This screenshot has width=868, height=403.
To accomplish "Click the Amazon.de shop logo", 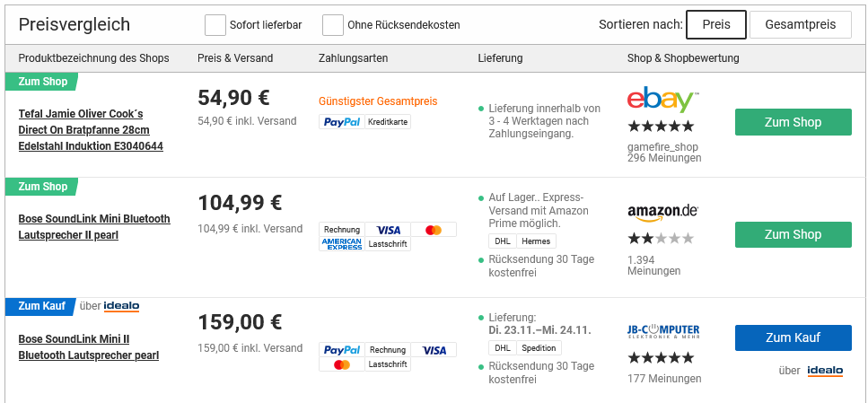I will point(662,213).
